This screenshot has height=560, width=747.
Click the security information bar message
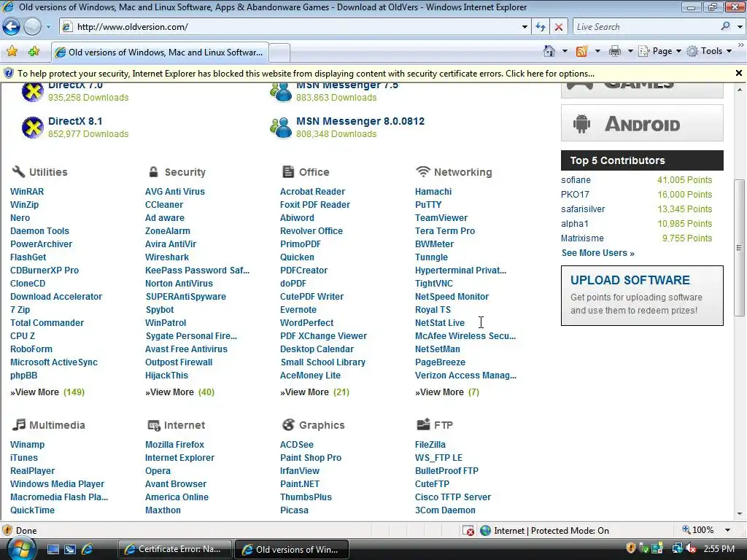[x=306, y=74]
